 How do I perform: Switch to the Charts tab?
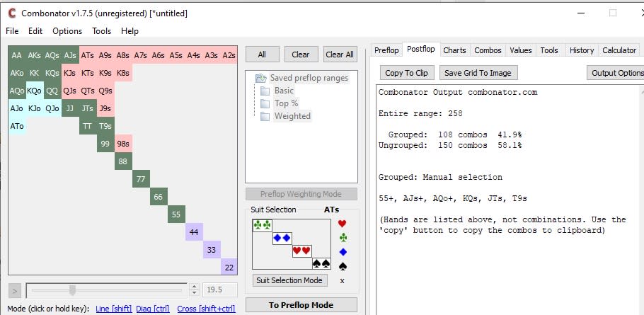point(454,50)
